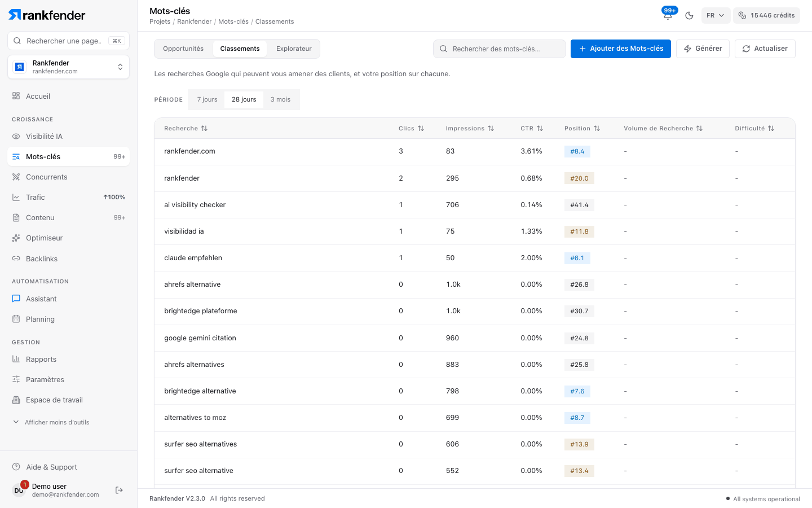Click the Actualiser refresh button
This screenshot has height=508, width=812.
765,49
